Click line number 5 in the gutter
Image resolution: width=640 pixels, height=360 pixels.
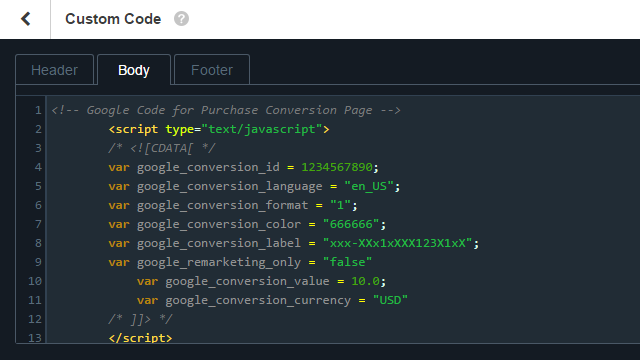38,187
